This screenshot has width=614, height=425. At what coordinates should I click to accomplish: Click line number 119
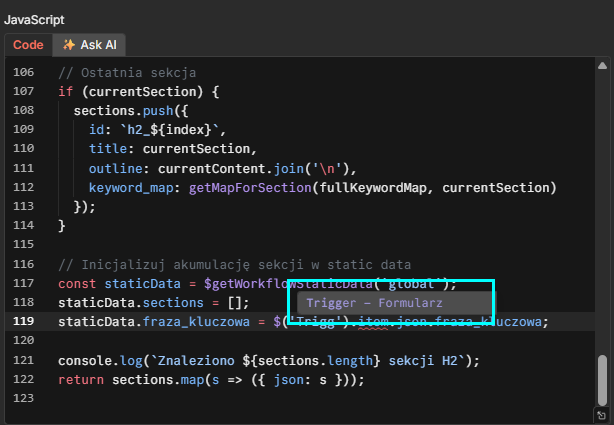pyautogui.click(x=23, y=321)
